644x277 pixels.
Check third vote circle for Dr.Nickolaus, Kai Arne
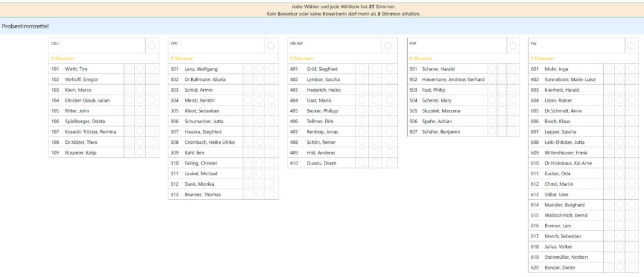pos(631,163)
